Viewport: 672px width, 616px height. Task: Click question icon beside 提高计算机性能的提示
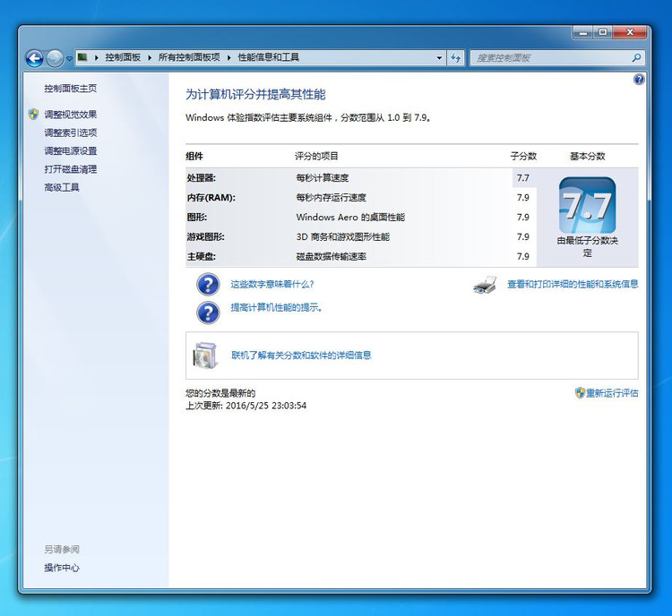click(208, 312)
